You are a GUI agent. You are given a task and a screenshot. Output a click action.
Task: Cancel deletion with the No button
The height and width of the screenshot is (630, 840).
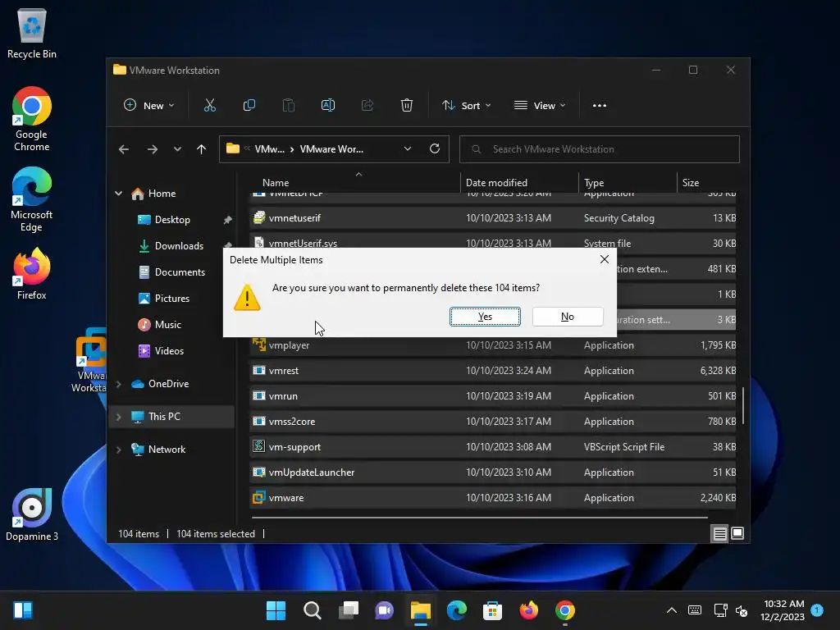[x=568, y=317]
